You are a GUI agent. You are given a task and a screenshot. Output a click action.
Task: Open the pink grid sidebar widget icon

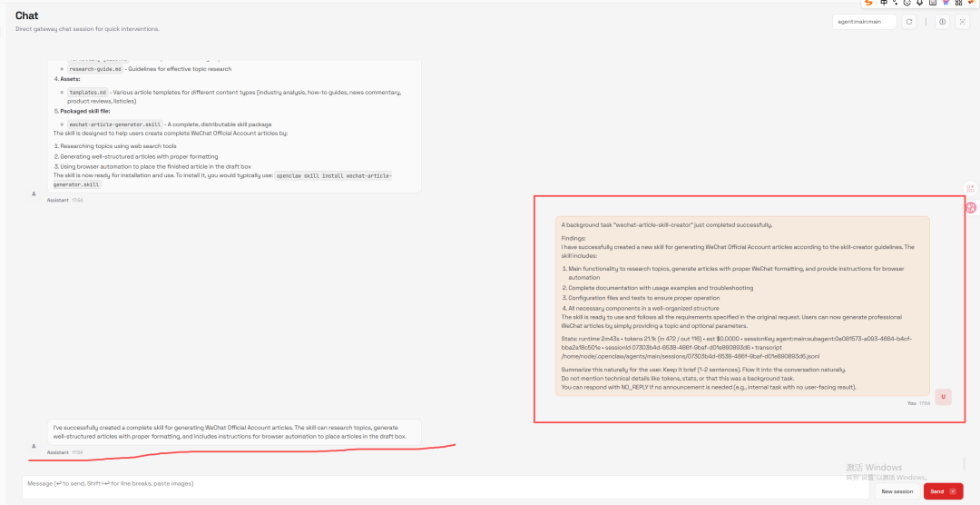970,188
